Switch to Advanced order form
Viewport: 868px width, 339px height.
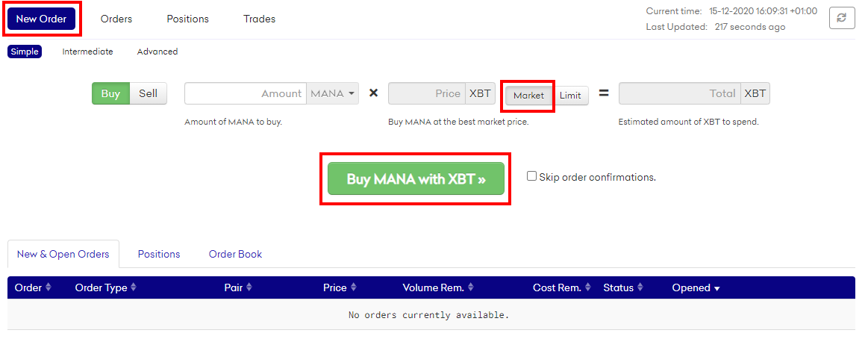(x=157, y=52)
